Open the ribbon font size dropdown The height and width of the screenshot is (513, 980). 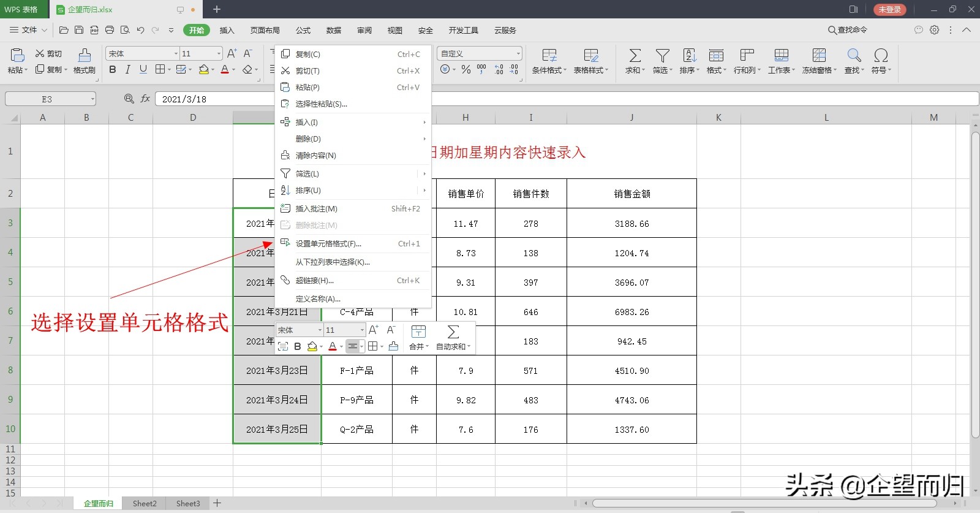219,54
